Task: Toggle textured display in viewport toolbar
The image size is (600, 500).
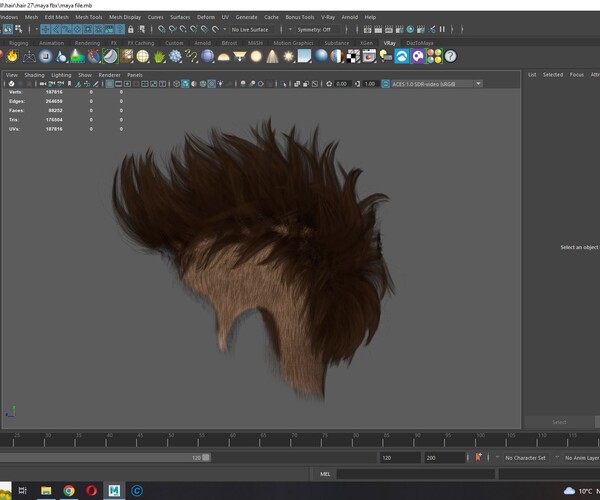Action: click(x=212, y=84)
